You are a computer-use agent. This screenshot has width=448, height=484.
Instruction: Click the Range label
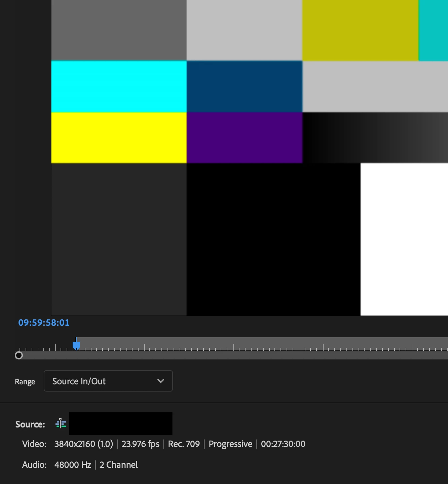pyautogui.click(x=25, y=382)
